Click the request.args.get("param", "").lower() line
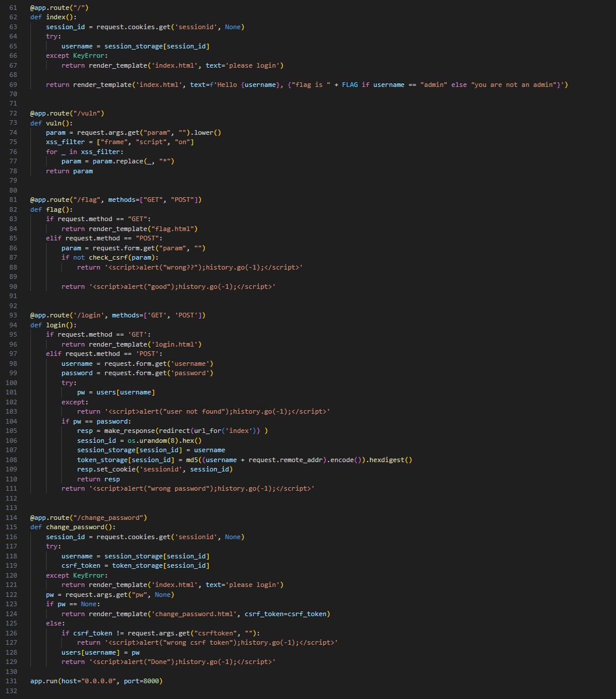Screen dimensions: 616x699 click(133, 132)
